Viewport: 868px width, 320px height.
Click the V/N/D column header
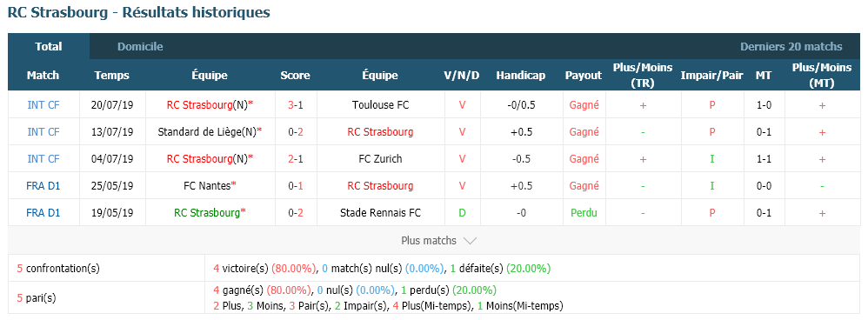tap(462, 76)
